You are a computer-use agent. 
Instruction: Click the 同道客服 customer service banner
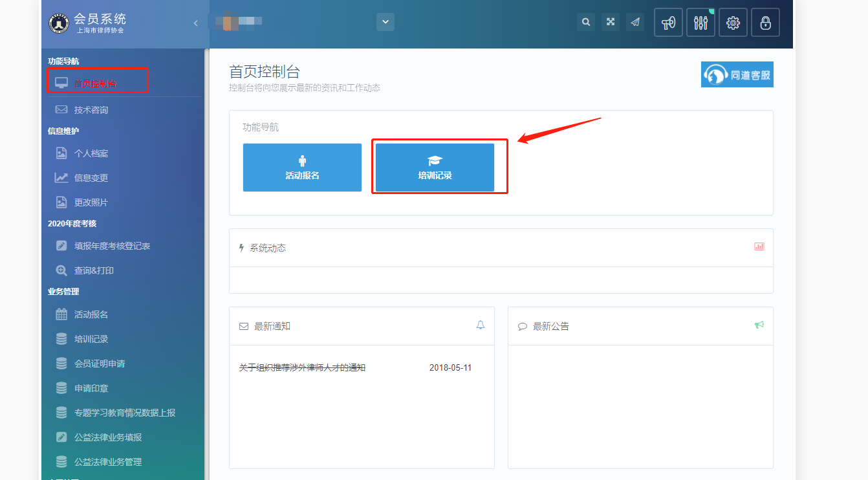click(x=737, y=74)
